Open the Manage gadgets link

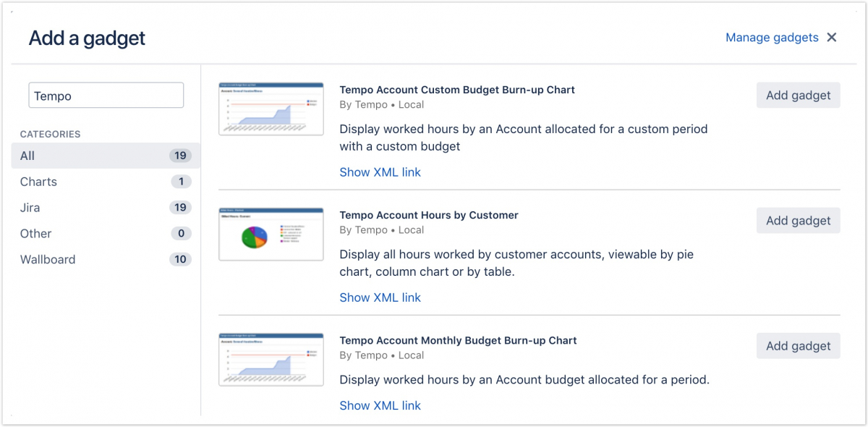(x=772, y=38)
